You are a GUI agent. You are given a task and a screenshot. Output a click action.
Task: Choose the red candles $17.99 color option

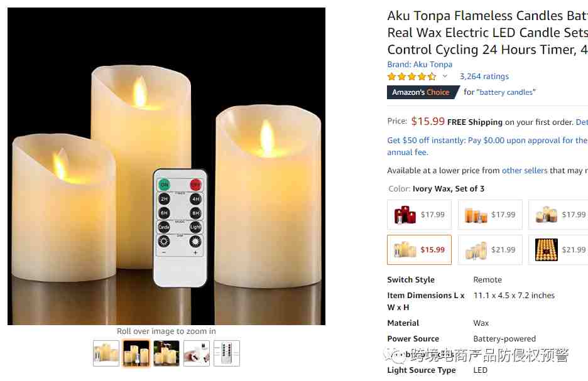[419, 215]
